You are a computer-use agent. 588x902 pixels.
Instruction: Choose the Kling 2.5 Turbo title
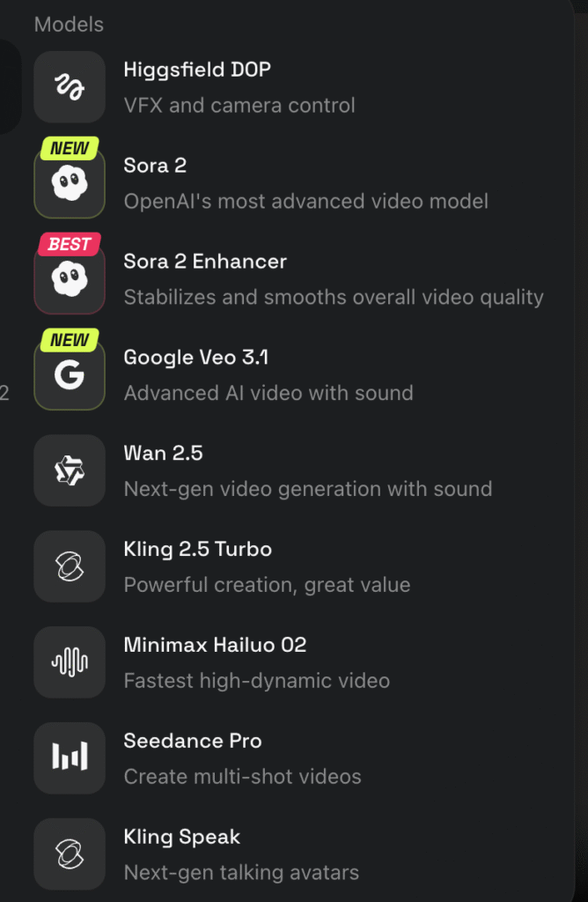198,550
